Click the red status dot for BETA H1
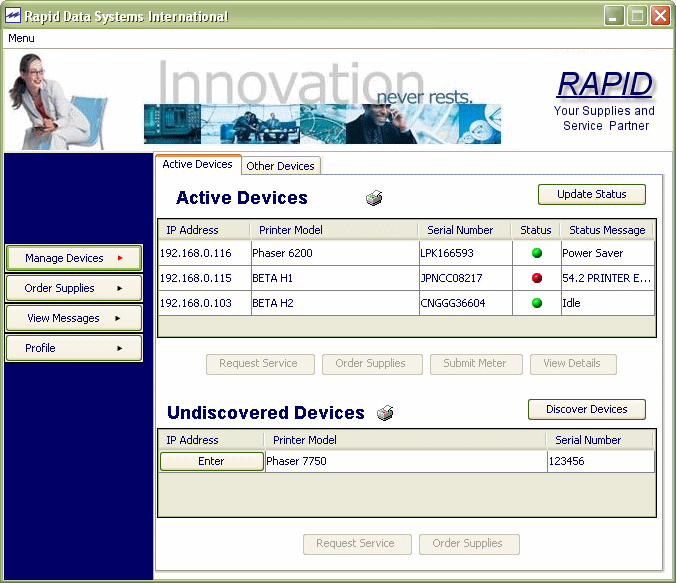 (537, 278)
